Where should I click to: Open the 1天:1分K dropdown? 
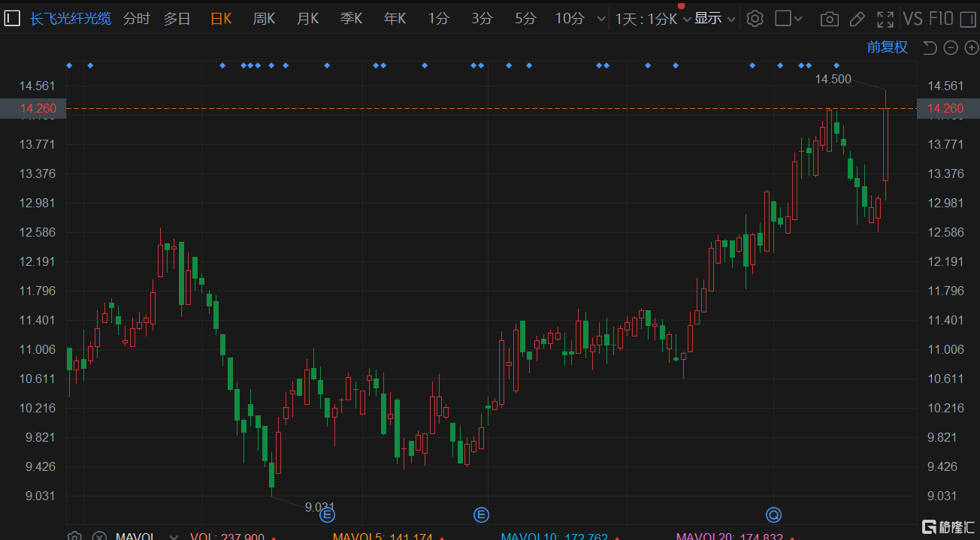[x=652, y=18]
